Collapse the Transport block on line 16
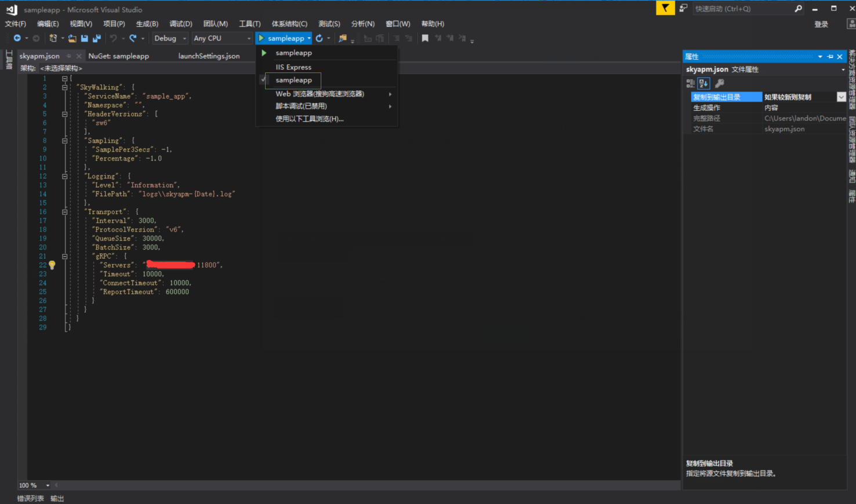The width and height of the screenshot is (856, 504). coord(65,212)
